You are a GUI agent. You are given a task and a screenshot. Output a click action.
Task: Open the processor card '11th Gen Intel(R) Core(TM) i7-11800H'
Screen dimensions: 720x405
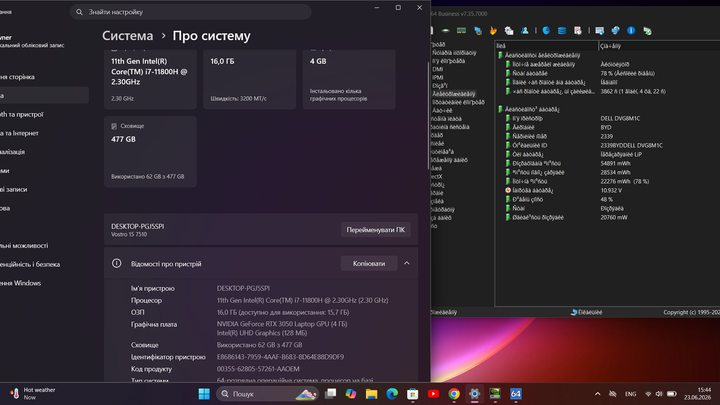coord(150,79)
